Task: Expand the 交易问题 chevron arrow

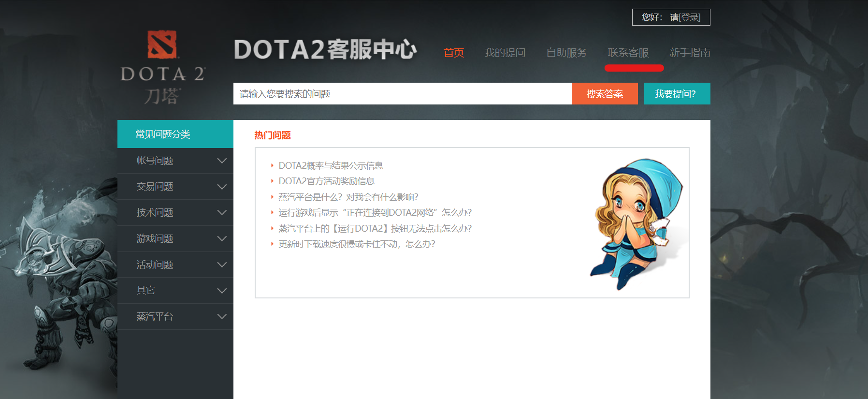Action: point(222,187)
